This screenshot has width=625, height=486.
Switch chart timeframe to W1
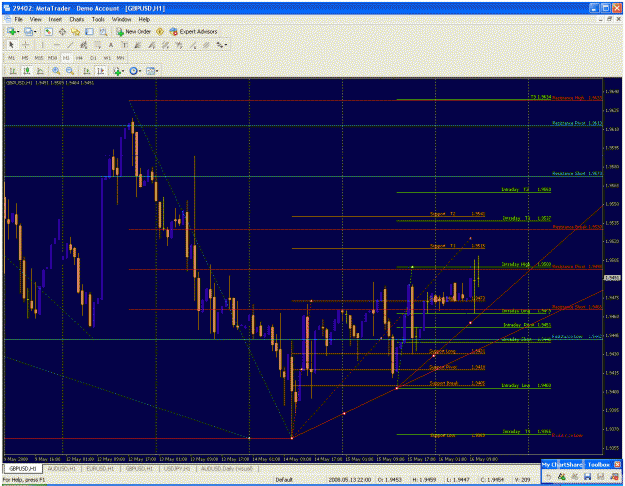pyautogui.click(x=107, y=58)
